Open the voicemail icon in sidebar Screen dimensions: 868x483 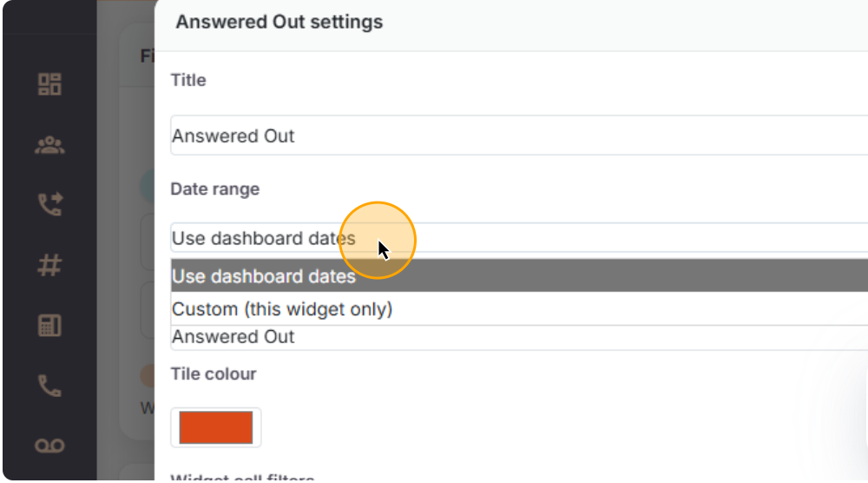[x=49, y=446]
